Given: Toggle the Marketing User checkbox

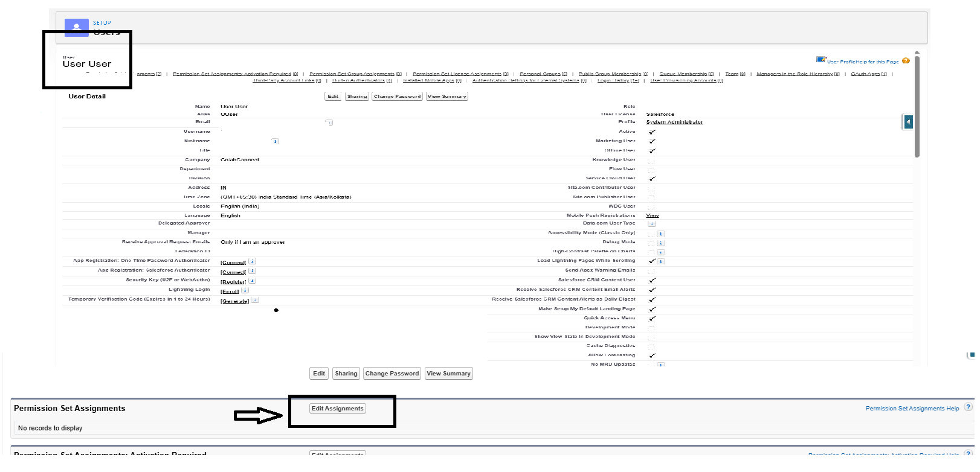Looking at the screenshot, I should 651,141.
